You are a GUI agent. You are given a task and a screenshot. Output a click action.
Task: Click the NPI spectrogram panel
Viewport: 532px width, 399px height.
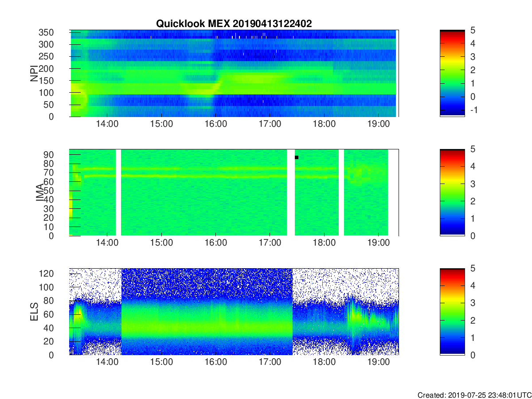234,73
